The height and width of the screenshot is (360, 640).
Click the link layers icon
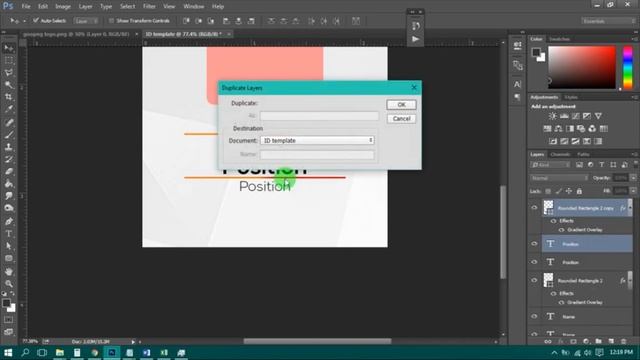[548, 341]
